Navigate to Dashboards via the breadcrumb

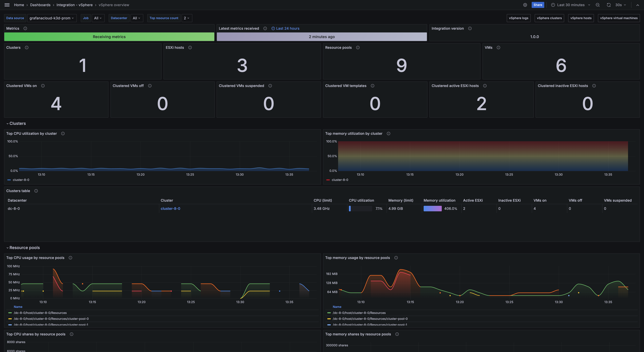(x=40, y=5)
